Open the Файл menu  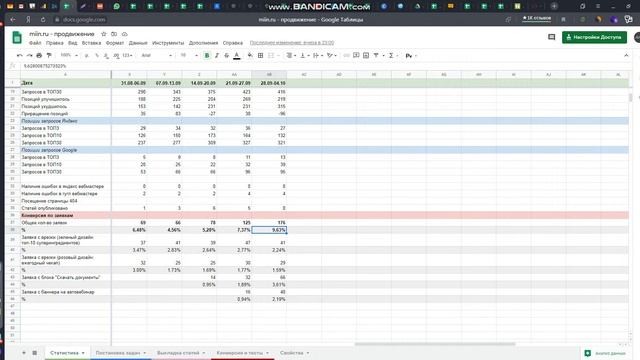tap(35, 43)
